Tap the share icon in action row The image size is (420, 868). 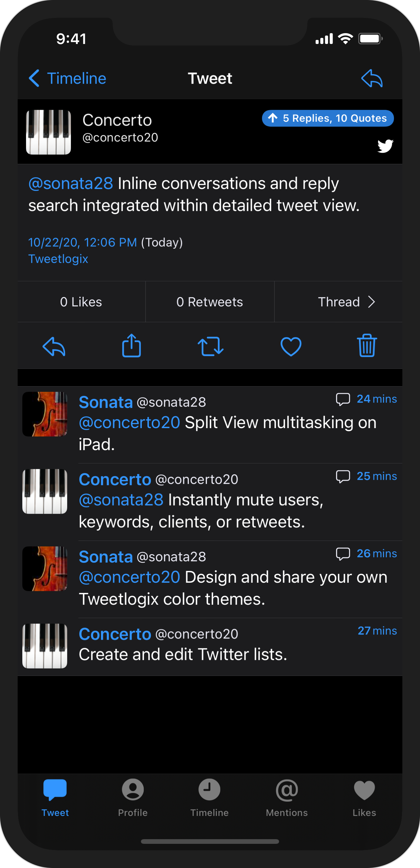[x=131, y=346]
